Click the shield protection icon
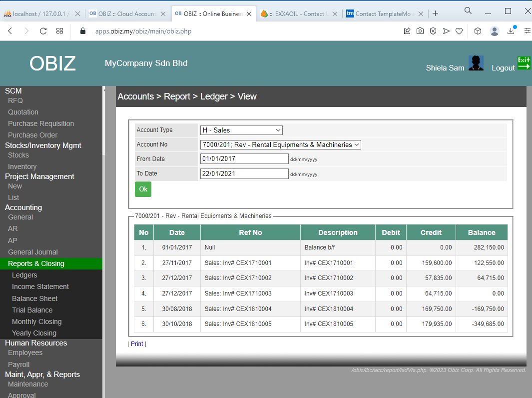This screenshot has width=532, height=398. tap(433, 30)
